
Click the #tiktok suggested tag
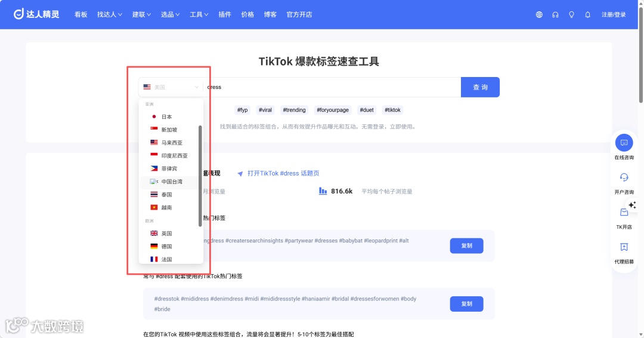pyautogui.click(x=392, y=110)
